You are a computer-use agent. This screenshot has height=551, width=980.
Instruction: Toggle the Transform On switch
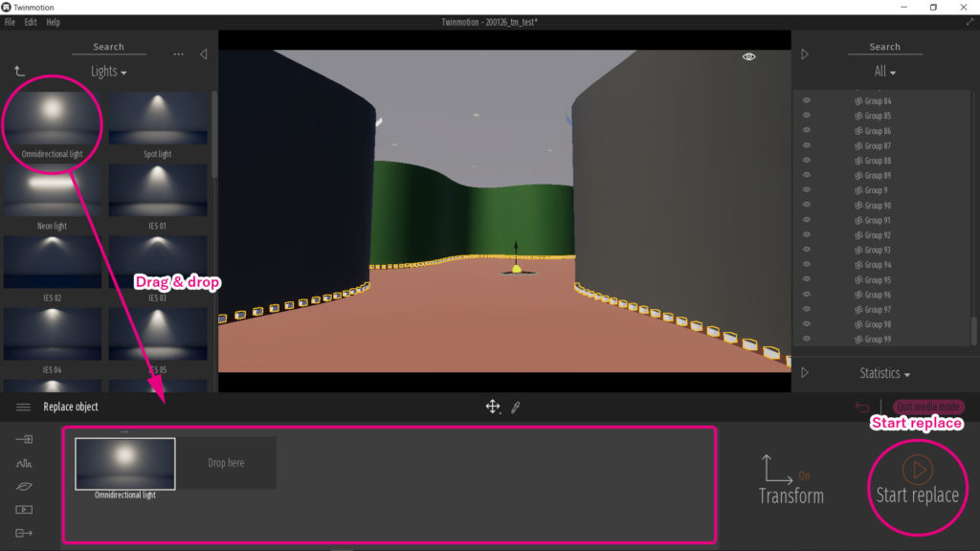(802, 474)
